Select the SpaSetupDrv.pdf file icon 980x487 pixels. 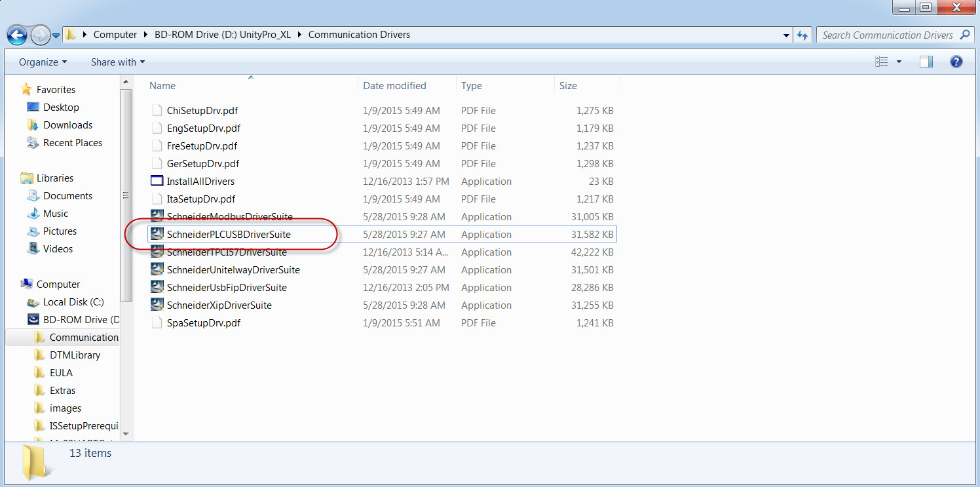pyautogui.click(x=157, y=322)
